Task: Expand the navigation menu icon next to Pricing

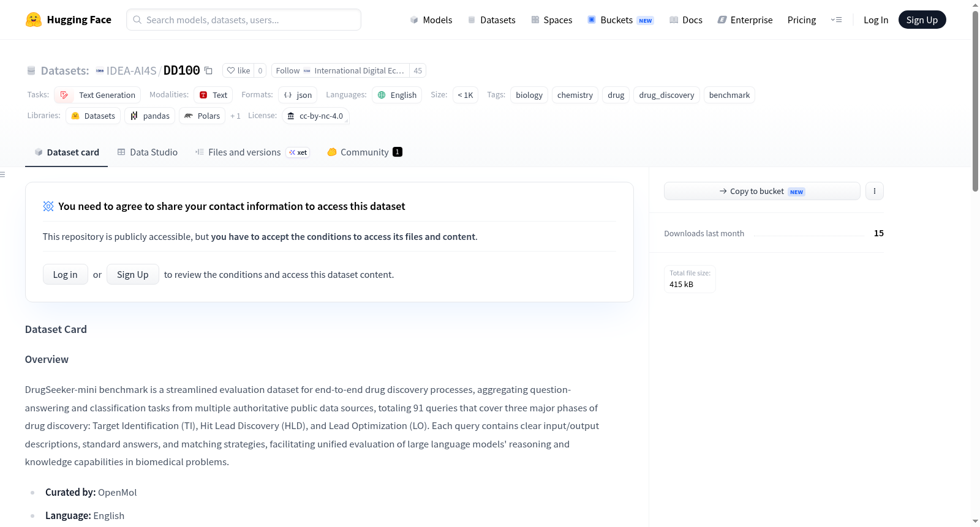Action: click(836, 20)
